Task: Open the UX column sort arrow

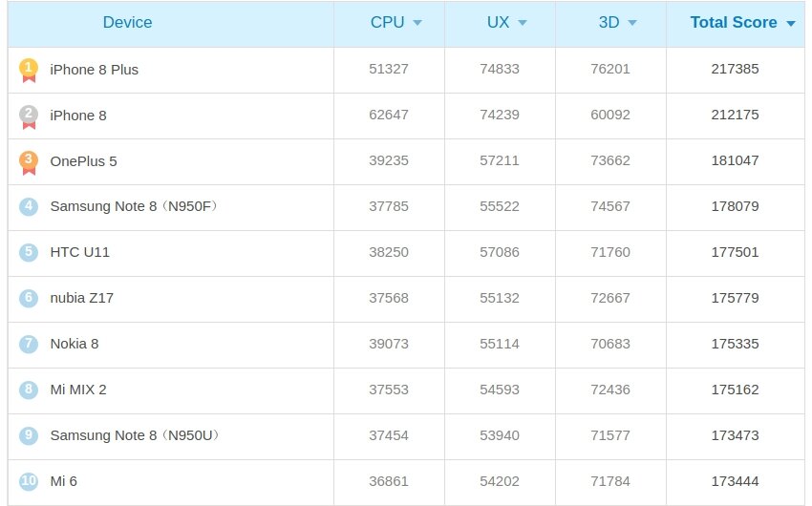Action: tap(522, 23)
